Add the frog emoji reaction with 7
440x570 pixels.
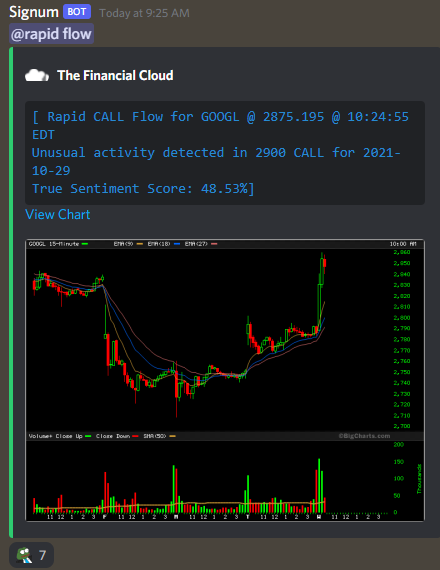[x=31, y=555]
